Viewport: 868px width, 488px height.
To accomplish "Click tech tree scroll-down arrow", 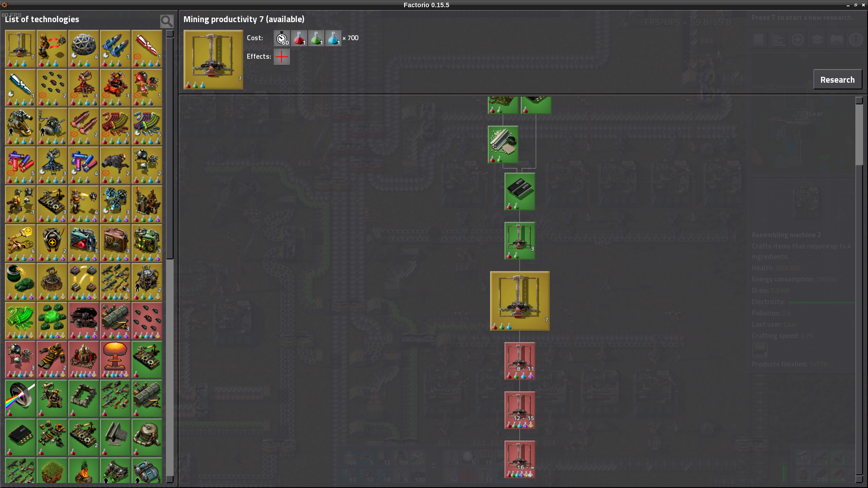I will point(859,479).
